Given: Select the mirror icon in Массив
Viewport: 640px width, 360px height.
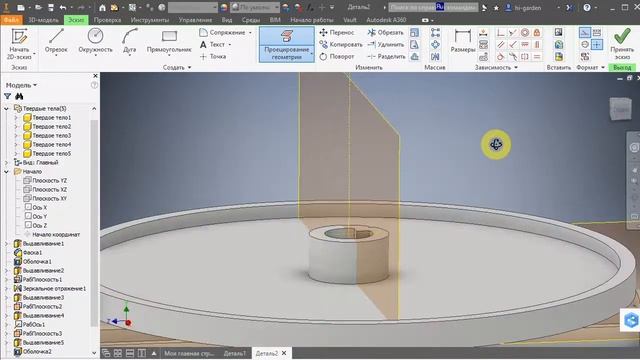Looking at the screenshot, I should coord(435,57).
